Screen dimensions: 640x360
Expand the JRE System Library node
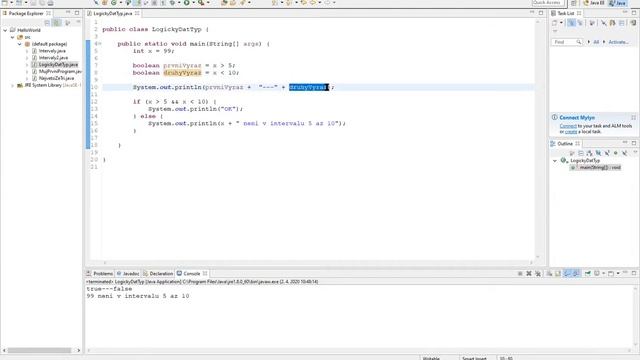(x=13, y=85)
